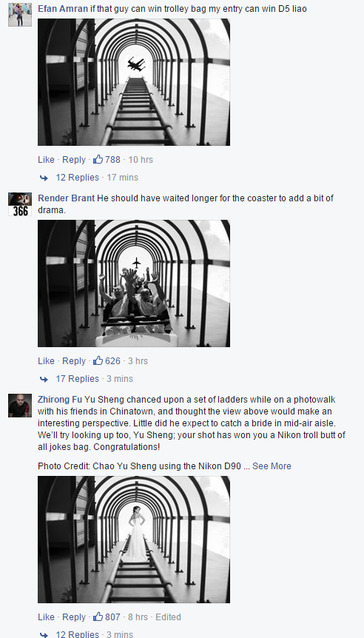The width and height of the screenshot is (364, 638).
Task: View the 626 likes thumbs-up icon
Action: [98, 361]
